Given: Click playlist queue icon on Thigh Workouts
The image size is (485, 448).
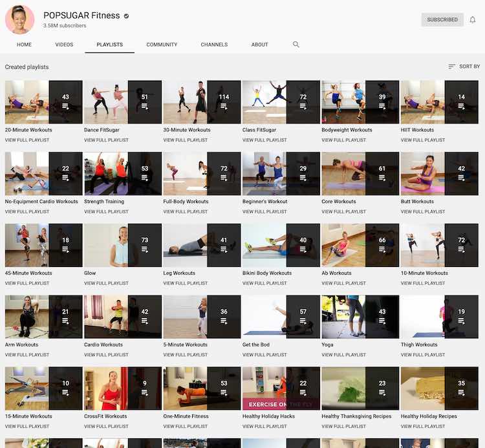Looking at the screenshot, I should (x=462, y=321).
